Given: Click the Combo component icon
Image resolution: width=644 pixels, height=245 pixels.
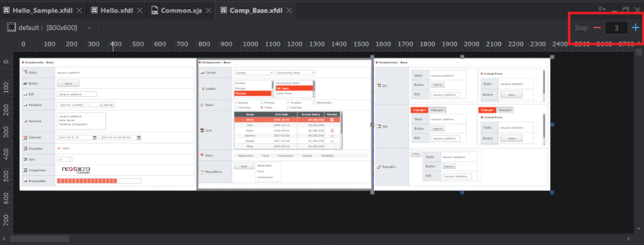Looking at the screenshot, I should (202, 73).
